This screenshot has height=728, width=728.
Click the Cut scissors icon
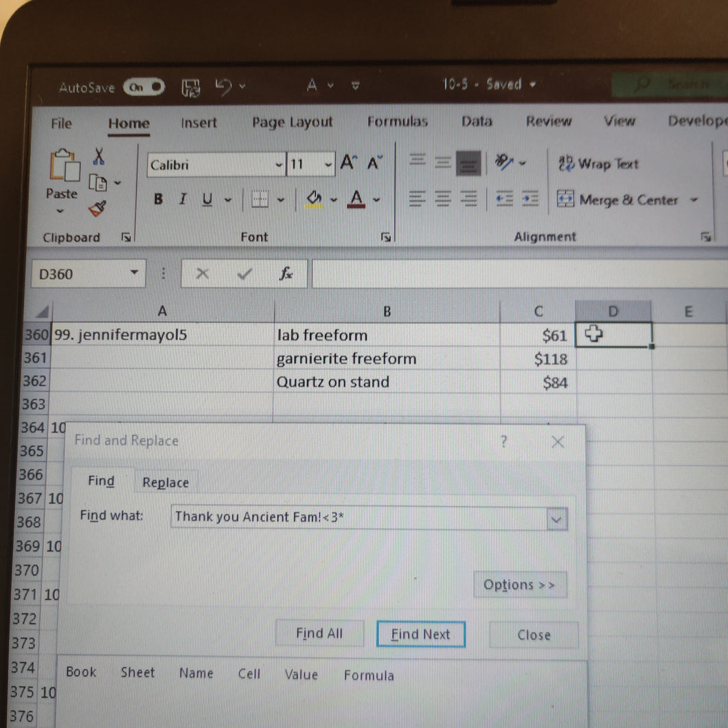[98, 157]
